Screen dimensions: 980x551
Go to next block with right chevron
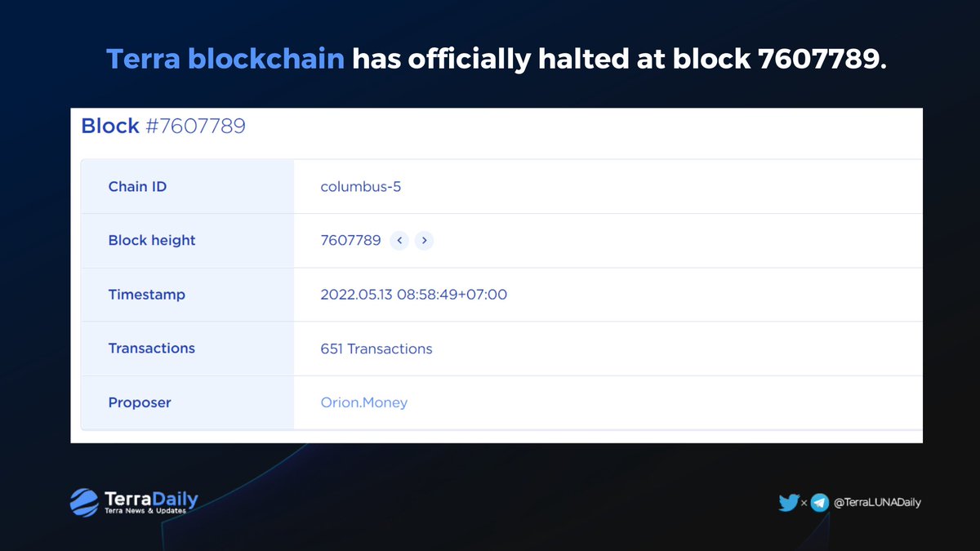pos(424,240)
